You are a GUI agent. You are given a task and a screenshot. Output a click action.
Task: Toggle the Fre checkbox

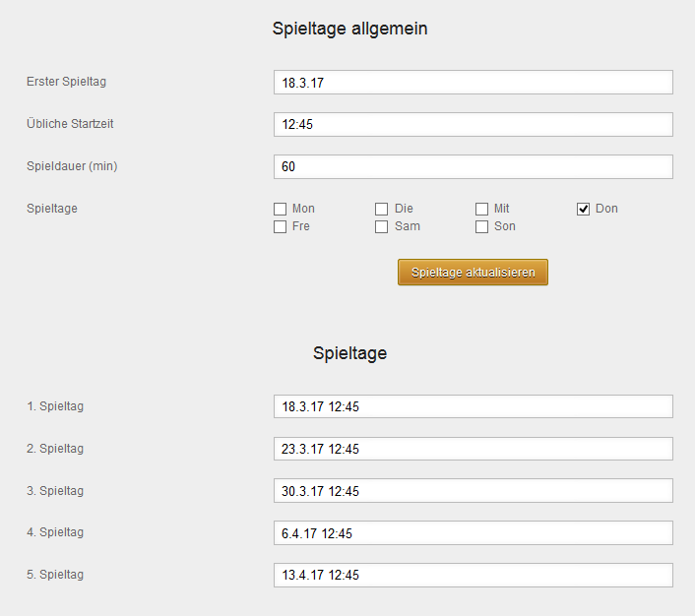pyautogui.click(x=281, y=227)
